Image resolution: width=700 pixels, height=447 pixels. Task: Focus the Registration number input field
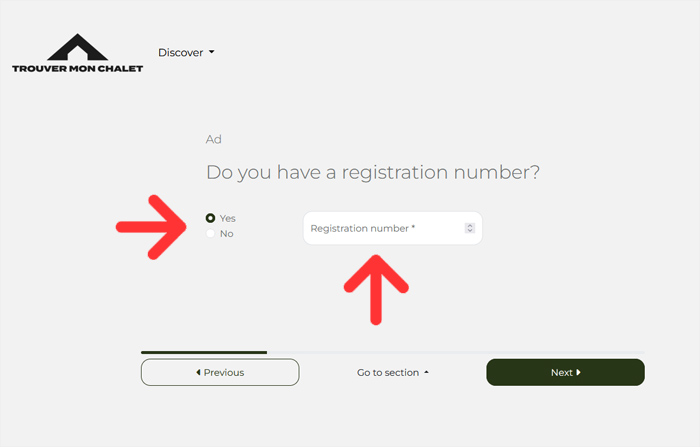392,228
